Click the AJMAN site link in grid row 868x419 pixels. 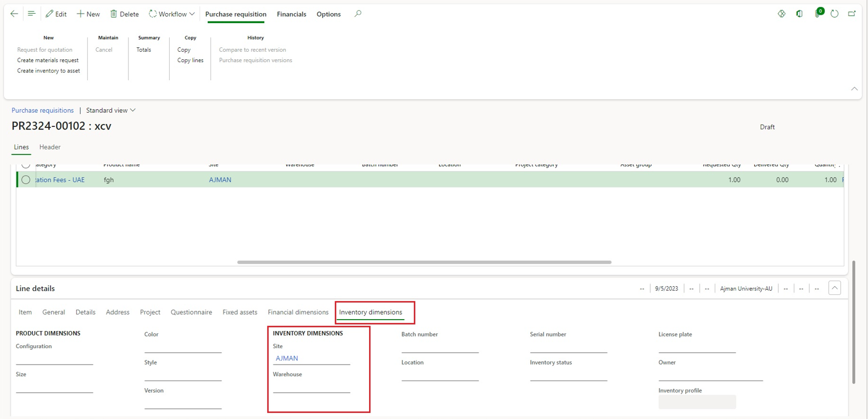point(220,180)
